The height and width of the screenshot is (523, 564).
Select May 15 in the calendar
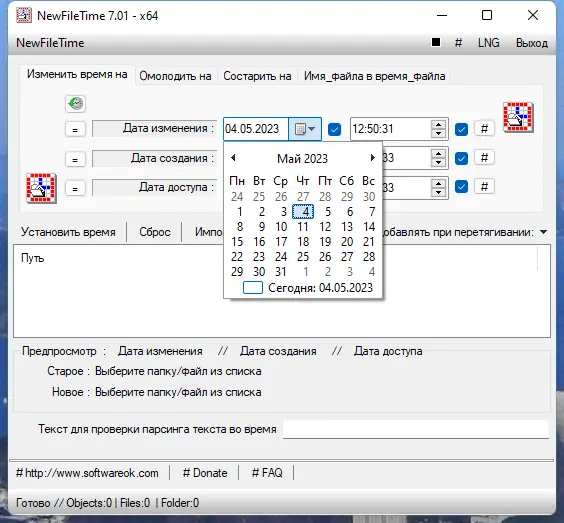click(x=237, y=242)
